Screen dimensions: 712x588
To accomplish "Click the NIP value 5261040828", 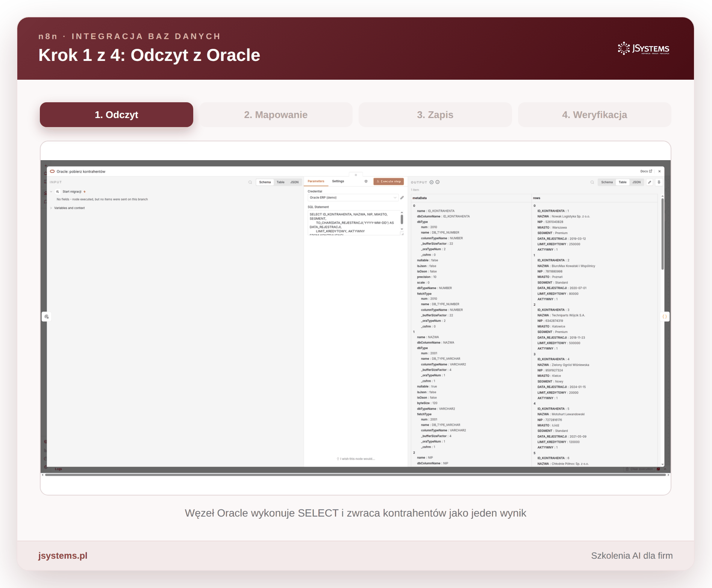I will (554, 222).
